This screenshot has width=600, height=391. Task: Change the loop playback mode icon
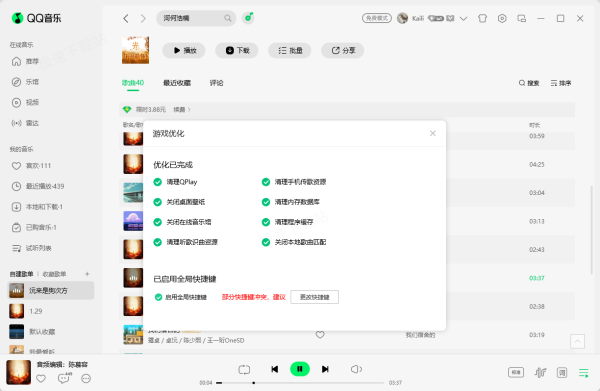click(244, 369)
